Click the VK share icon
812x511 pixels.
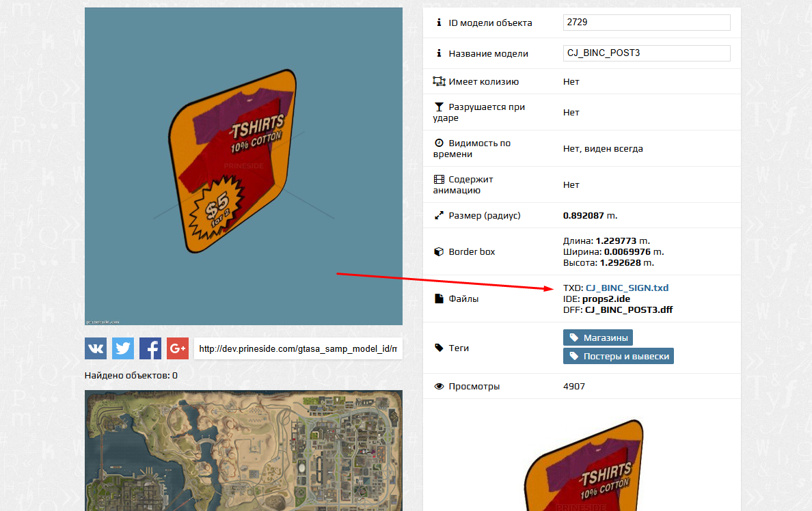96,348
